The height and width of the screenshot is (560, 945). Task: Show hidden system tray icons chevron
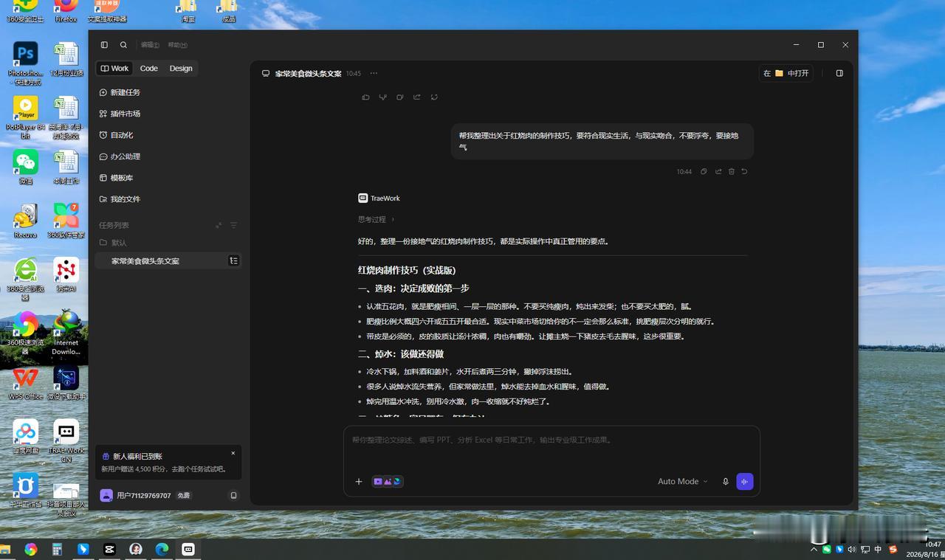click(814, 550)
